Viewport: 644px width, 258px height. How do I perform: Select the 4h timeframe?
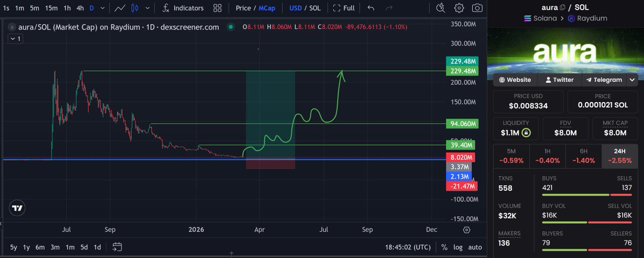80,8
